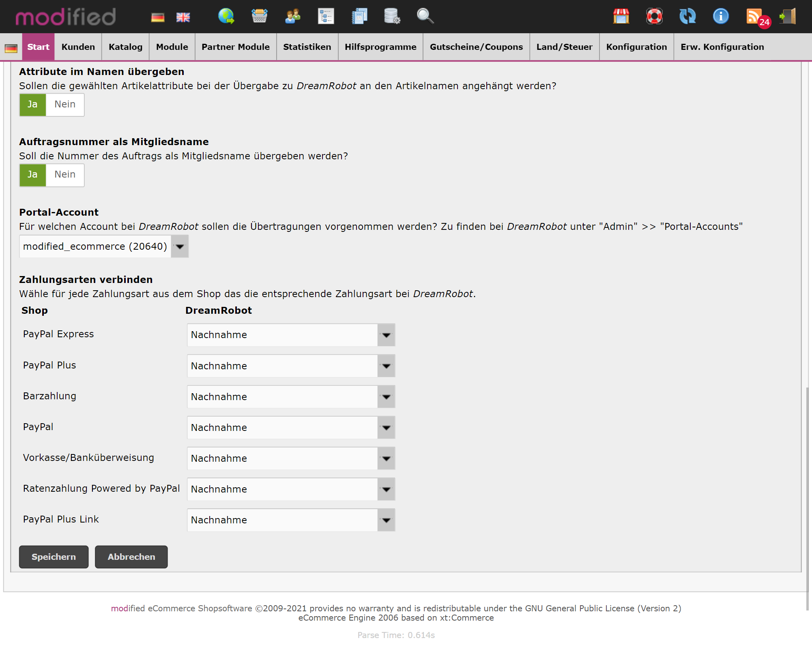Select Nein for Auftragsnummer als Mitgliedsname
Image resolution: width=812 pixels, height=649 pixels.
(64, 175)
